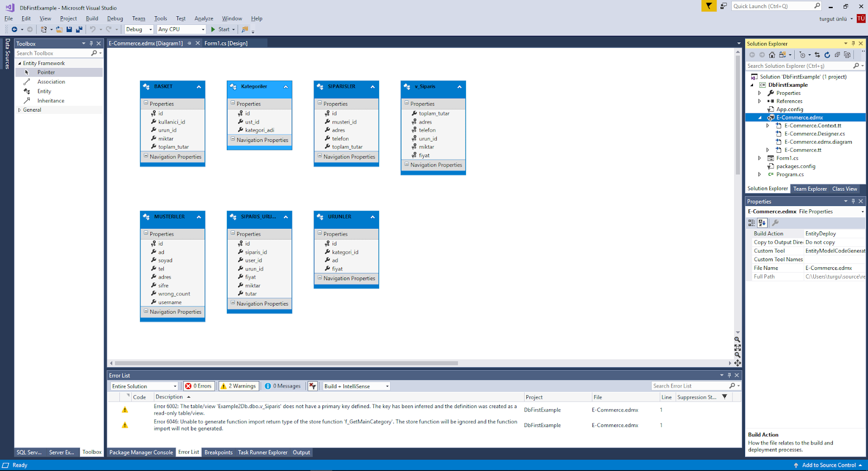Open the Debug configuration dropdown
868x471 pixels.
[x=138, y=29]
